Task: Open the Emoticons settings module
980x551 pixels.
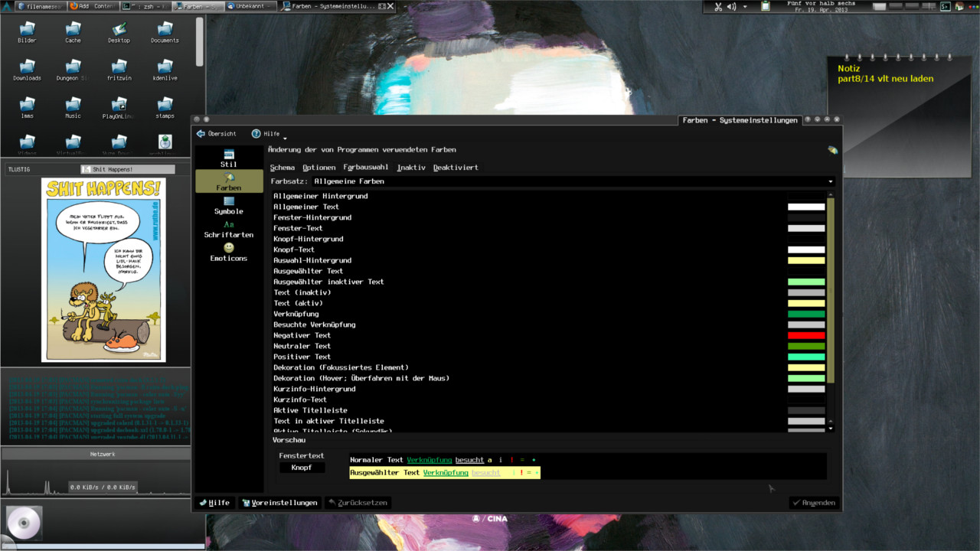Action: pyautogui.click(x=228, y=252)
